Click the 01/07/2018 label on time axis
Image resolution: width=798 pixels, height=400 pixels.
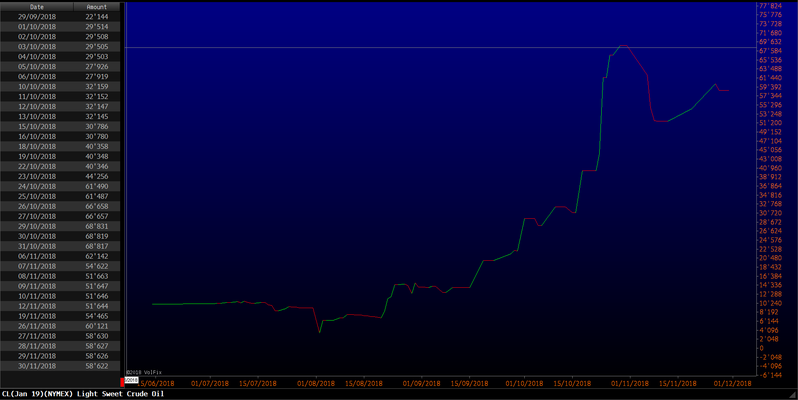pyautogui.click(x=210, y=383)
